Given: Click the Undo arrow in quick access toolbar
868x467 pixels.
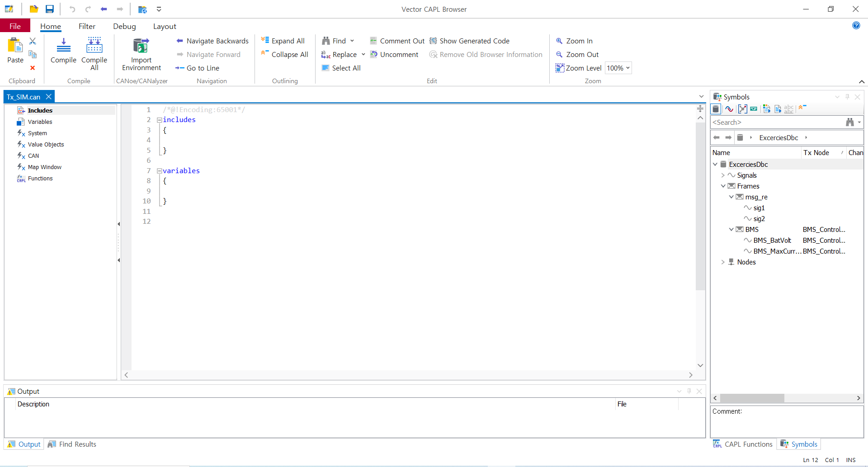Looking at the screenshot, I should (72, 9).
